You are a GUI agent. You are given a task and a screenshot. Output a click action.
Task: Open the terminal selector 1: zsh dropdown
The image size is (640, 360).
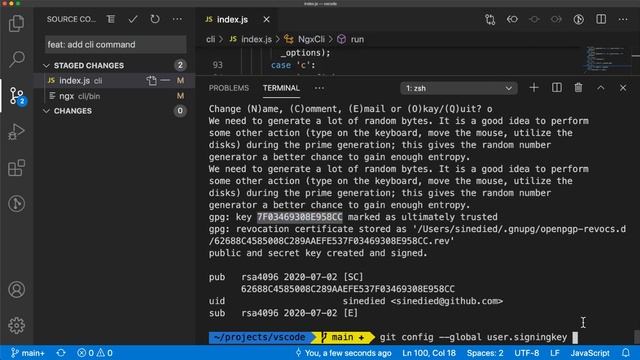459,88
